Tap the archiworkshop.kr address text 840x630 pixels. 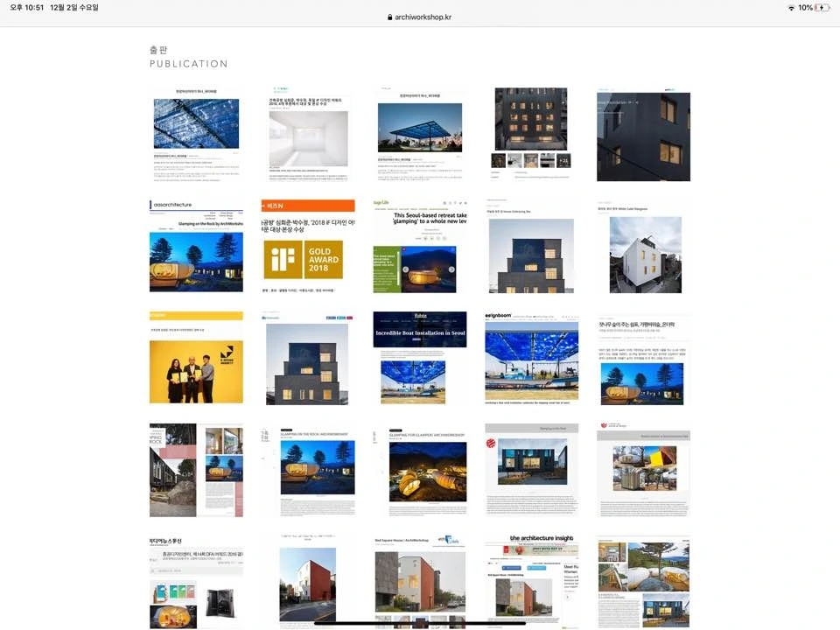click(x=423, y=17)
